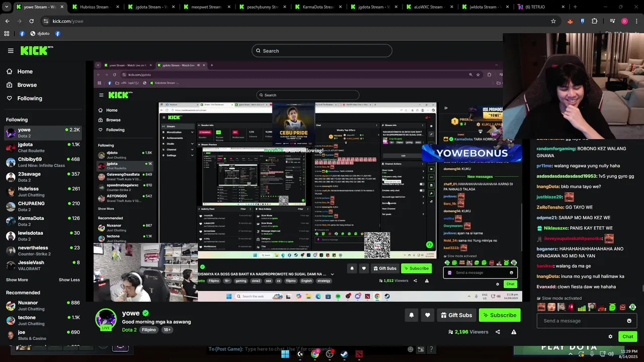Open the apps grid in bookmarks bar
Viewport: 644px width, 362px height.
(x=7, y=34)
